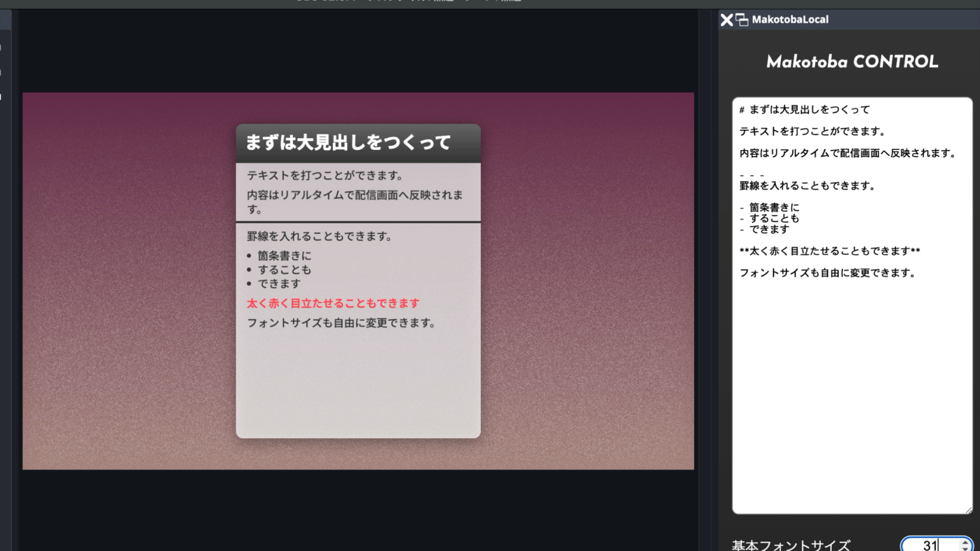Click empty area of the text editor

(851, 398)
